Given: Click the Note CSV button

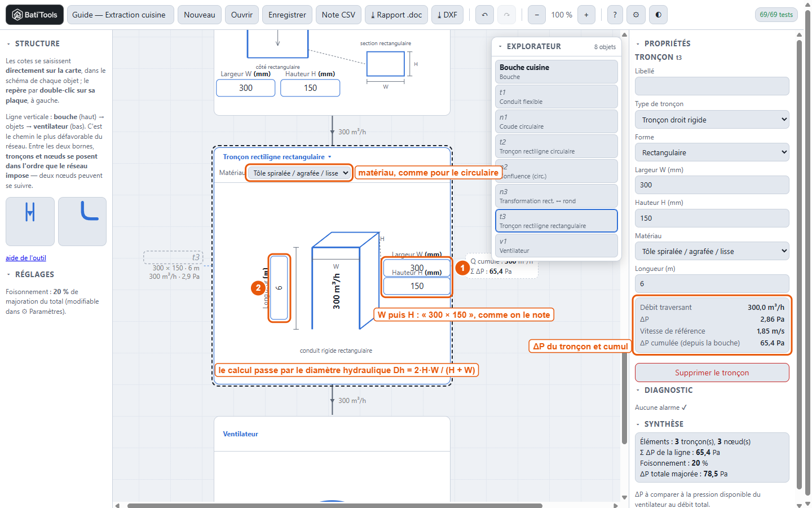Looking at the screenshot, I should click(338, 15).
